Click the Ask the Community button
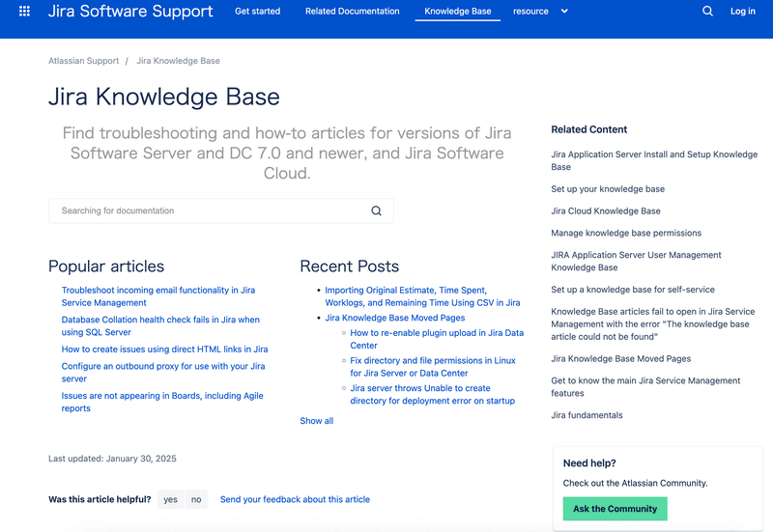This screenshot has width=773, height=532. pyautogui.click(x=615, y=509)
